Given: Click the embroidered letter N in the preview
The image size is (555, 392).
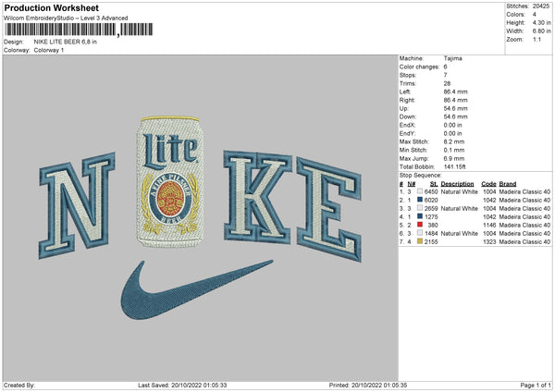Looking at the screenshot, I should (x=77, y=205).
